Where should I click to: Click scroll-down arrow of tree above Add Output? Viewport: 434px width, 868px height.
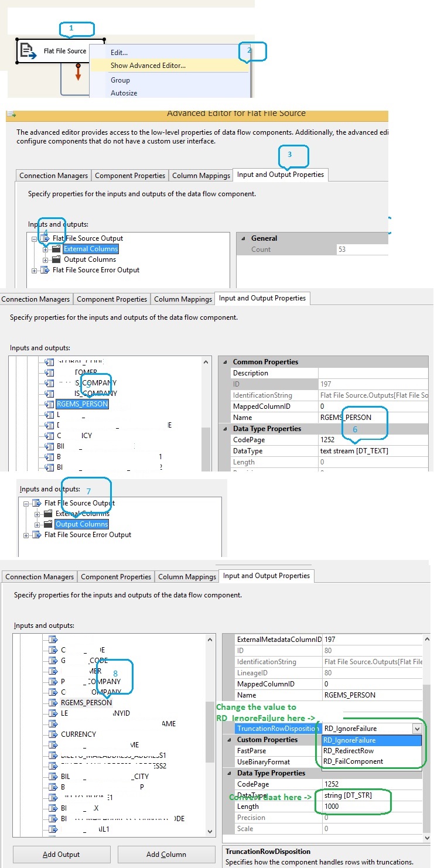pyautogui.click(x=210, y=832)
